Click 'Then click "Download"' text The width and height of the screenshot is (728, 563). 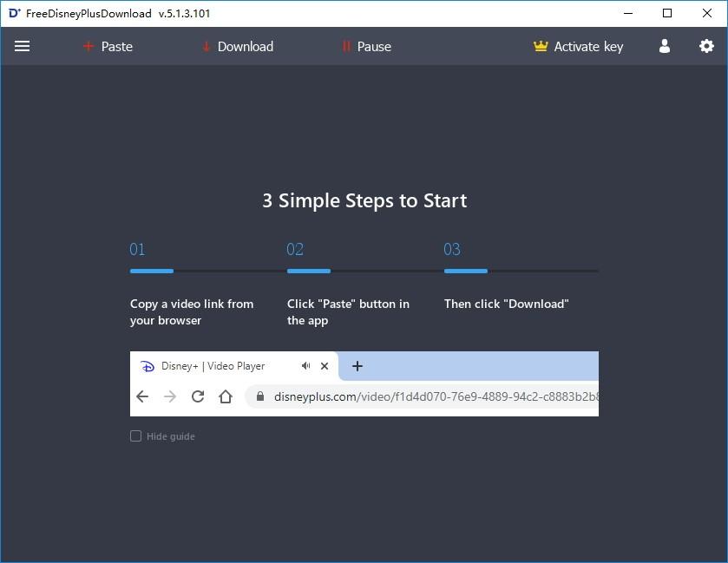506,304
